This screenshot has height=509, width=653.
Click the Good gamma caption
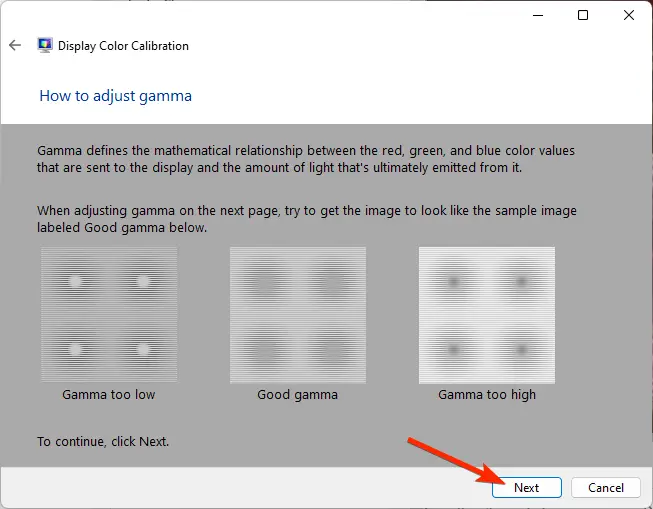tap(297, 394)
